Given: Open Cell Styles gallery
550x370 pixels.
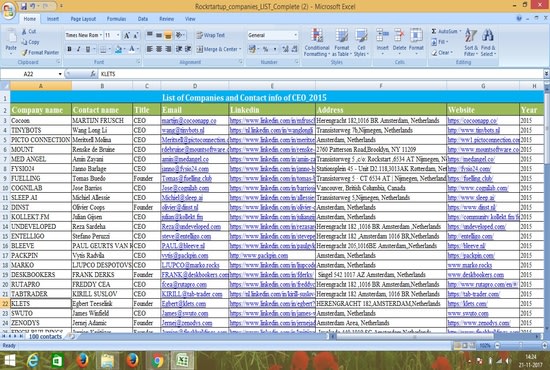Looking at the screenshot, I should 361,43.
